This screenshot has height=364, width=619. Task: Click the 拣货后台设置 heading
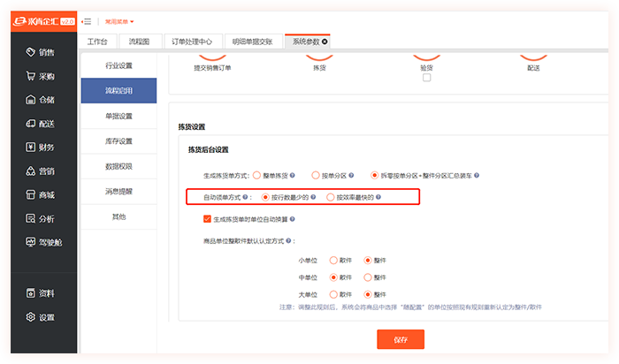tap(208, 150)
